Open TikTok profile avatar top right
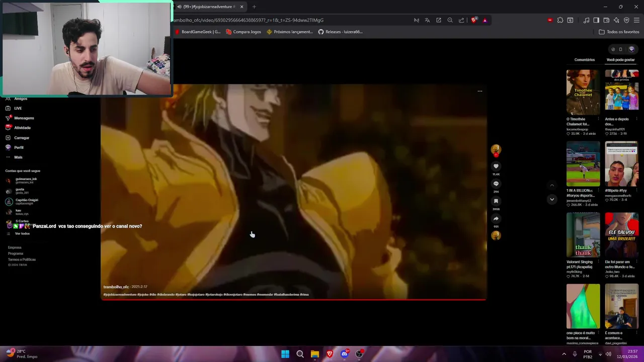The width and height of the screenshot is (644, 362). click(x=631, y=49)
